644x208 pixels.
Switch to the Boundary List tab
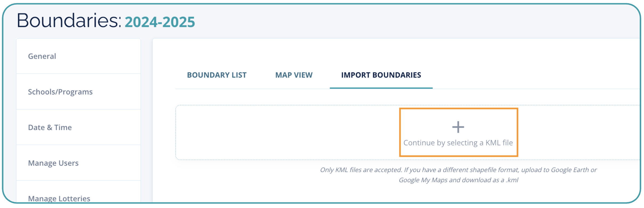[217, 75]
